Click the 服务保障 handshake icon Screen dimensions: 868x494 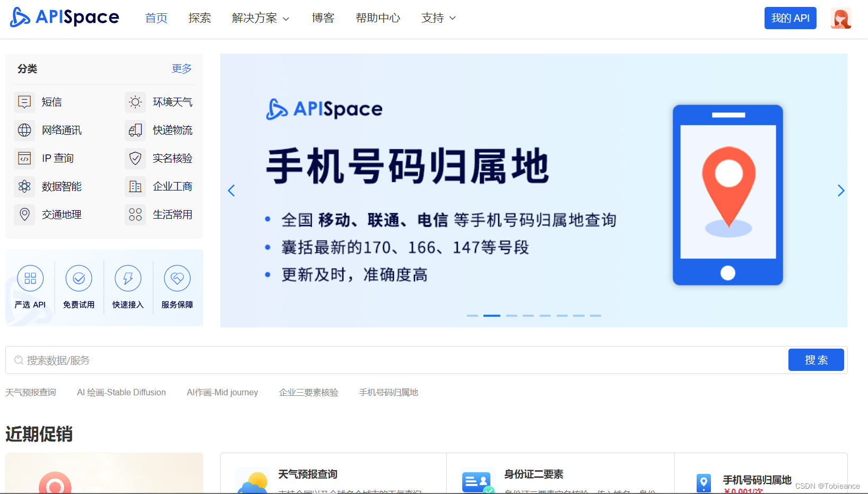click(x=177, y=278)
